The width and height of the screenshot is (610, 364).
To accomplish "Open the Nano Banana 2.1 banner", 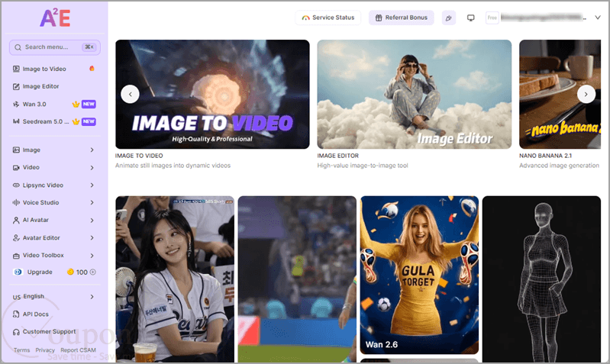I will [560, 94].
